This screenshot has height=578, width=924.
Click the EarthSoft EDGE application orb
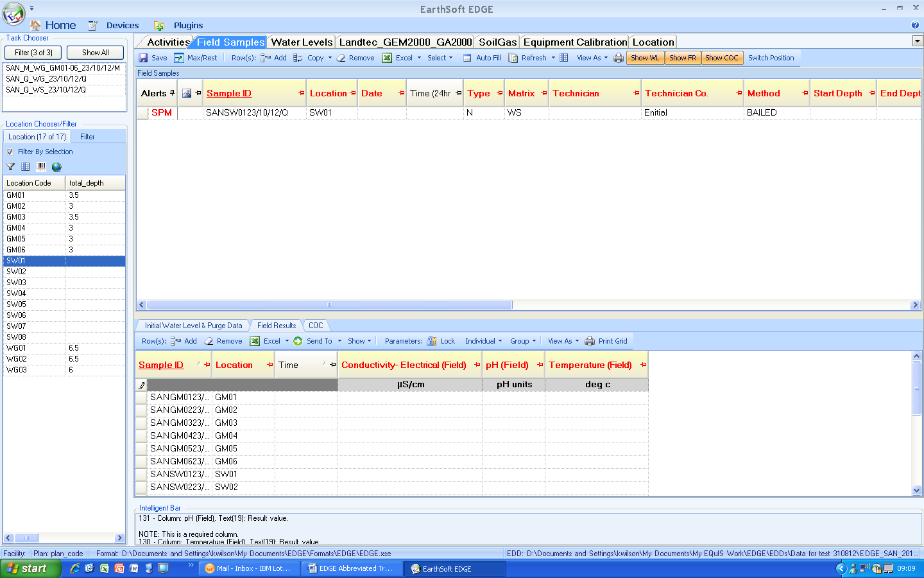13,13
